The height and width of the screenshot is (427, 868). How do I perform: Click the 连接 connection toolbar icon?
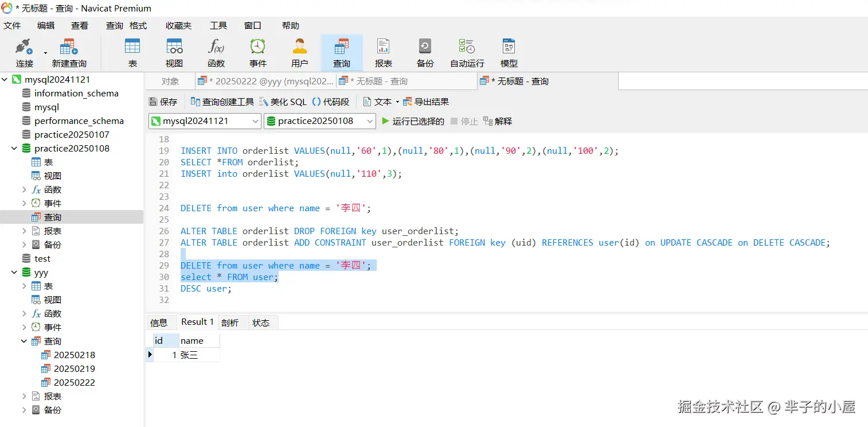[x=24, y=53]
